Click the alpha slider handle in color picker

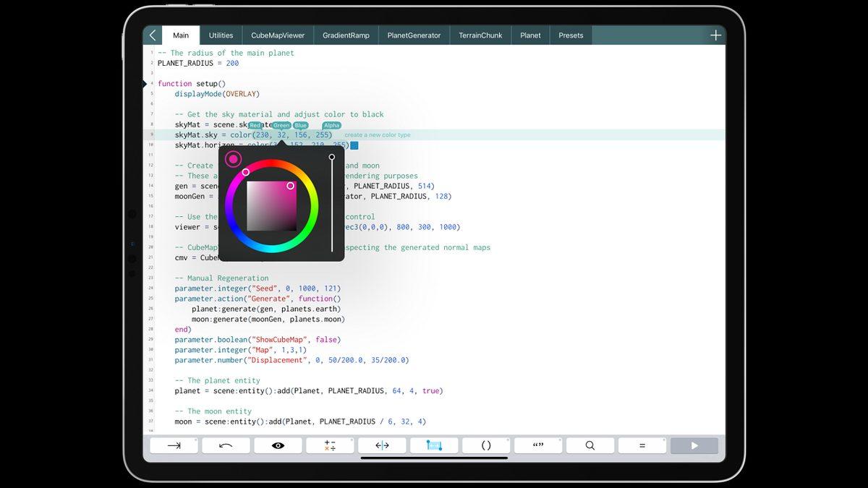(332, 157)
